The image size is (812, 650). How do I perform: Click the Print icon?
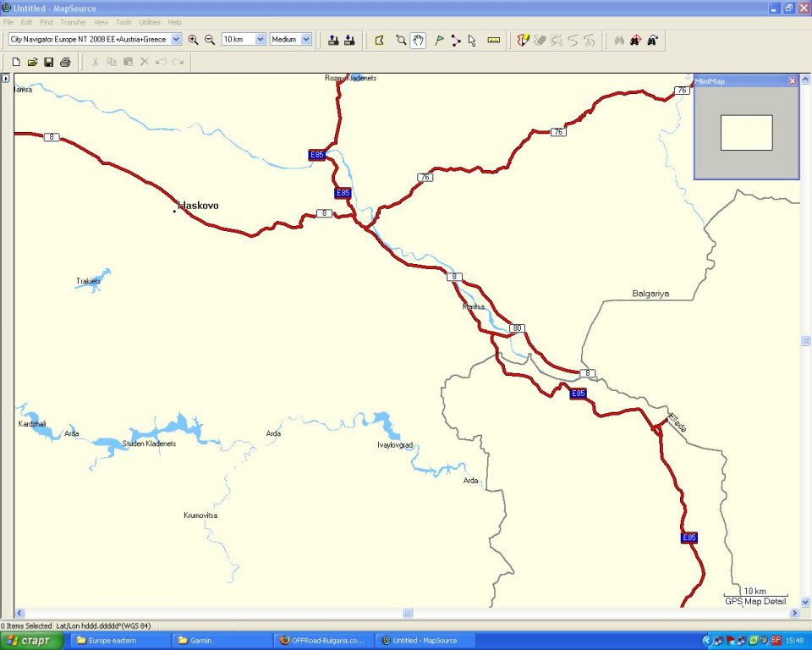[x=65, y=62]
